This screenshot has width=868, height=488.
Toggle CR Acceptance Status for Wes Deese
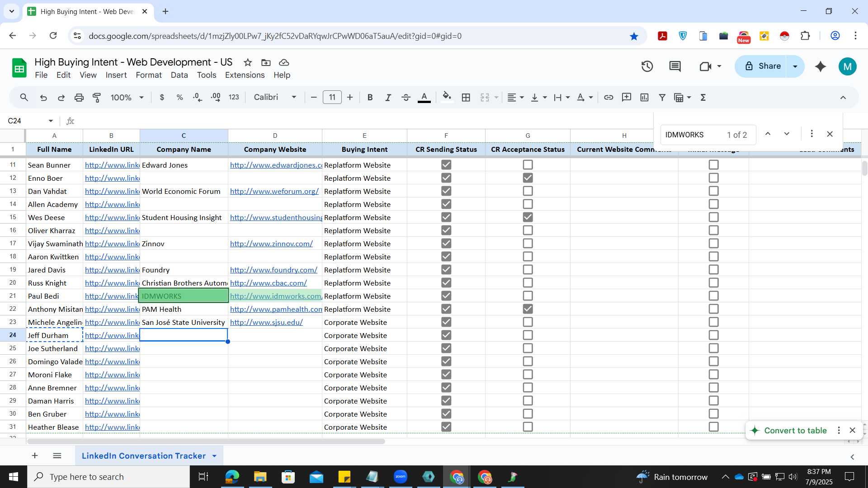click(x=528, y=217)
